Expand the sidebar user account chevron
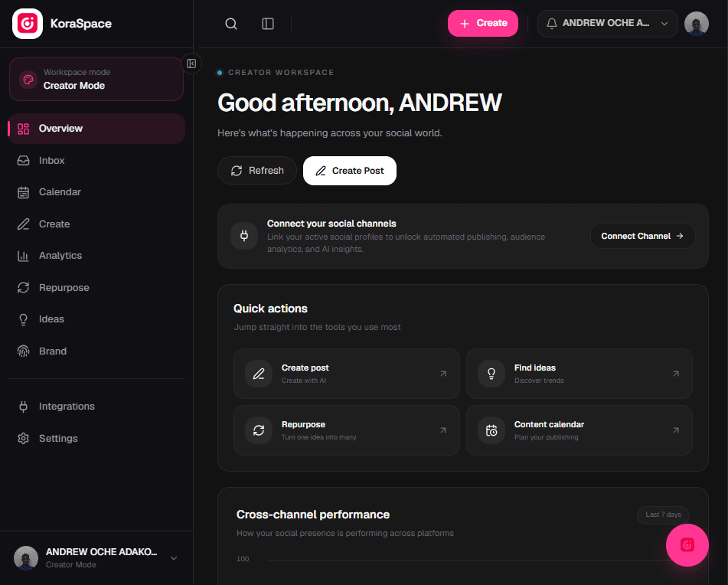This screenshot has width=728, height=585. tap(174, 558)
